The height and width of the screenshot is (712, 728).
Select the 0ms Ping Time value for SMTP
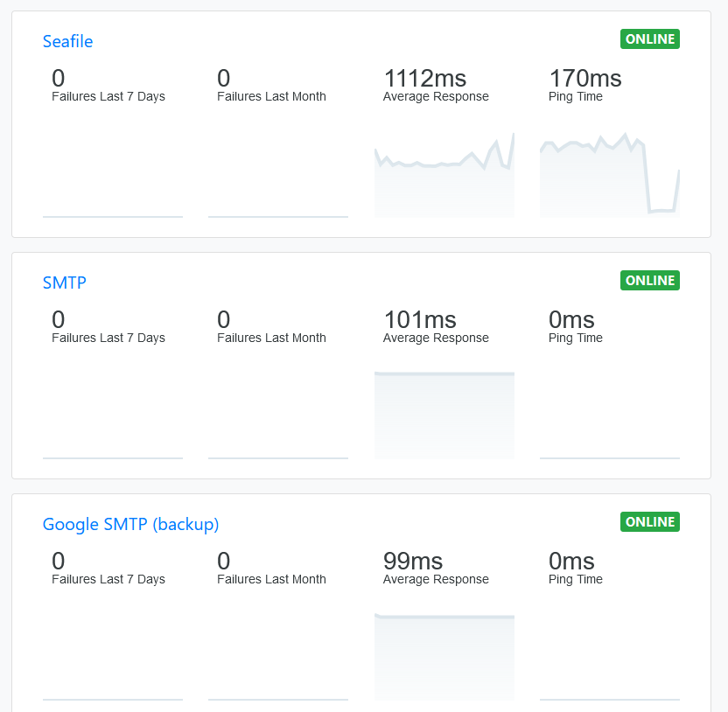point(571,319)
